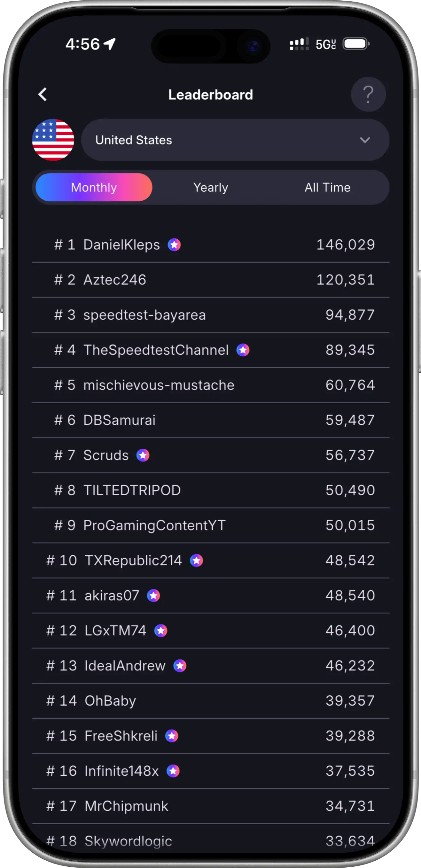
Task: Switch to the All Time tab
Action: click(328, 187)
